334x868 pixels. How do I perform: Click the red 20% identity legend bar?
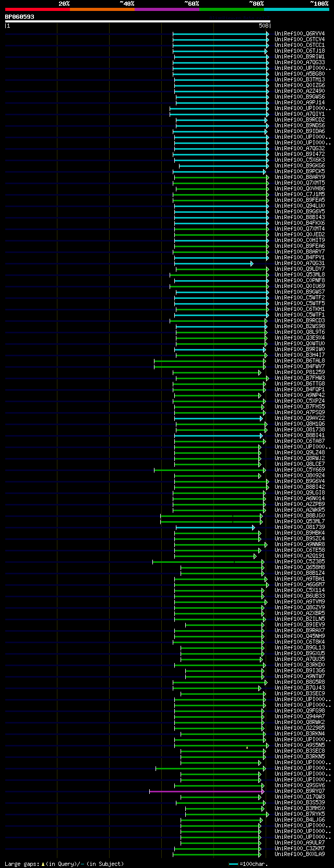[37, 9]
